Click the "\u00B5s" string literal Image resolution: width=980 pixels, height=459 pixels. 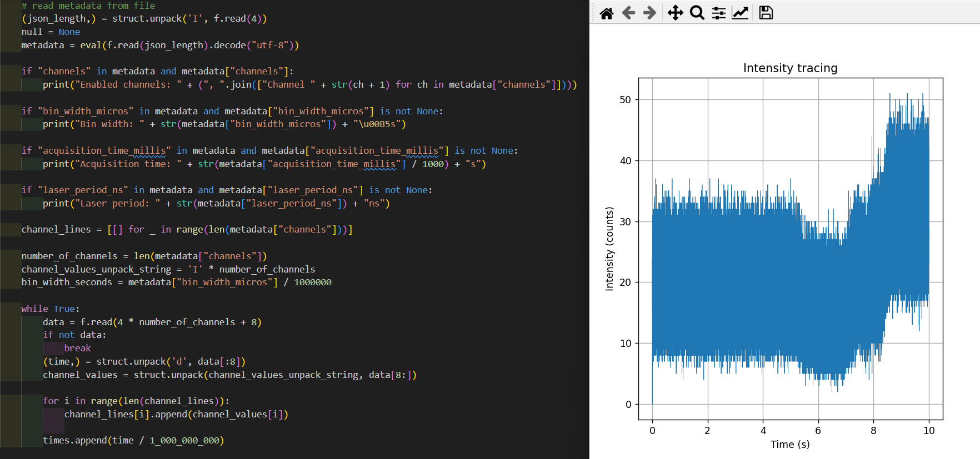click(x=377, y=124)
